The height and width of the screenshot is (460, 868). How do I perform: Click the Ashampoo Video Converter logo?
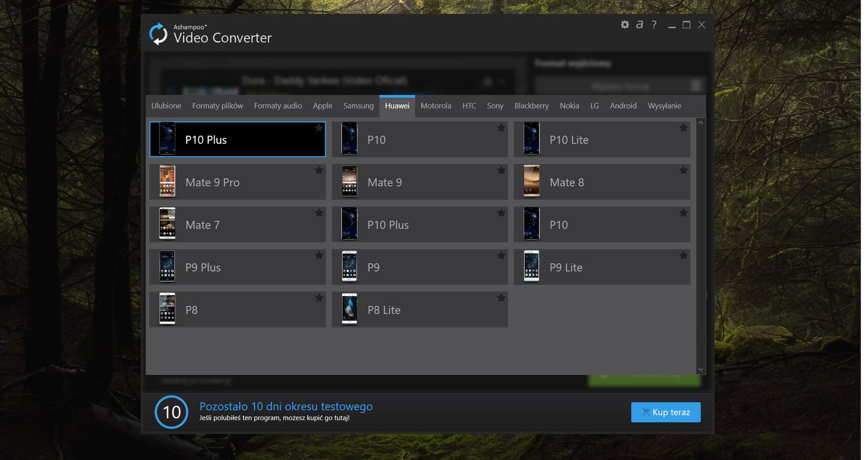pos(158,34)
